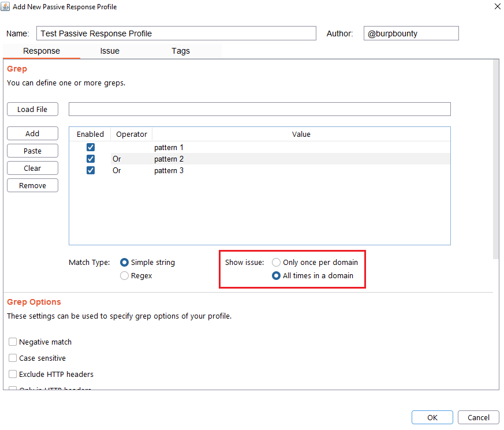Uncheck Enabled box for pattern 1

click(x=91, y=147)
